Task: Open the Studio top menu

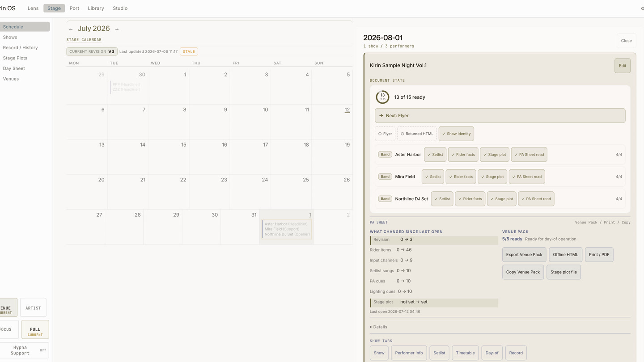Action: pos(120,8)
